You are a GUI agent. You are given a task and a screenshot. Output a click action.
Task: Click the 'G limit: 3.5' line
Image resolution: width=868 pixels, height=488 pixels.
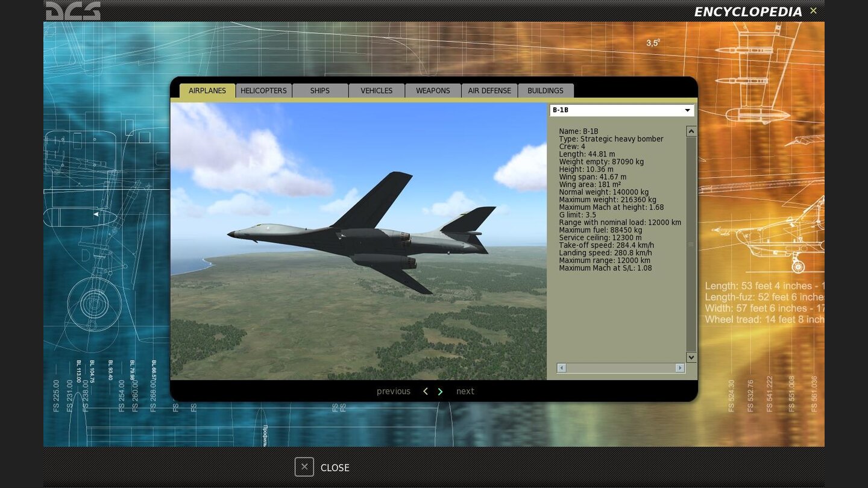[x=577, y=215]
